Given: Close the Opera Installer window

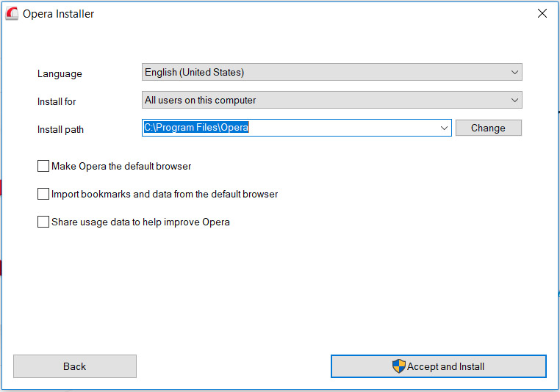Looking at the screenshot, I should pyautogui.click(x=542, y=13).
